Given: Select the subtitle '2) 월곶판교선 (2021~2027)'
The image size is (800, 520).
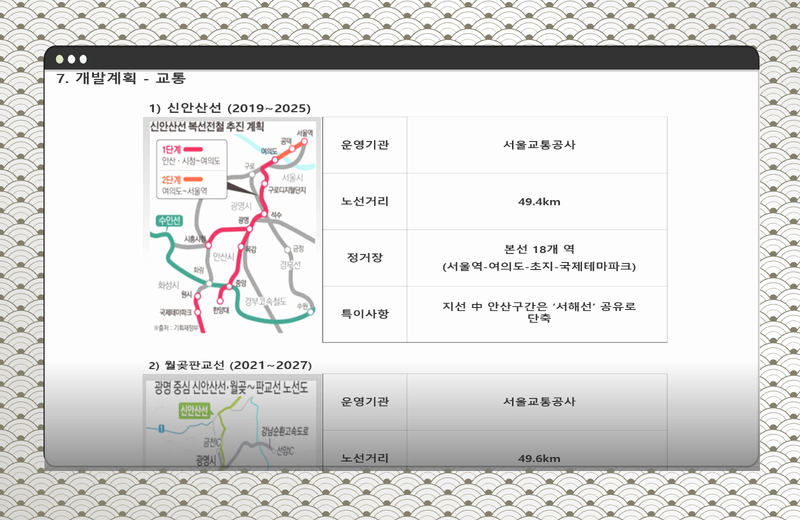Looking at the screenshot, I should point(230,365).
